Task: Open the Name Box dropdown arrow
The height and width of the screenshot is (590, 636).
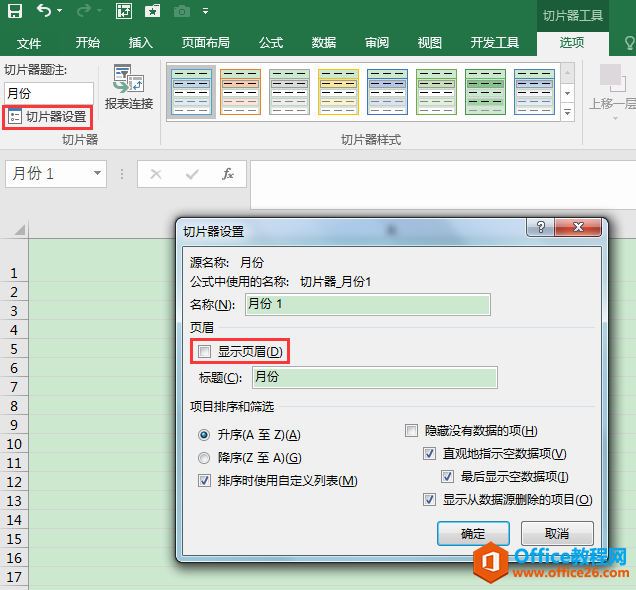Action: [x=97, y=174]
